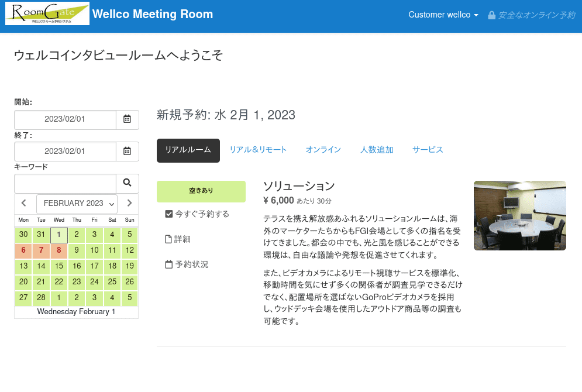The image size is (582, 392).
Task: Open the Customer wellco user dropdown
Action: [x=443, y=15]
